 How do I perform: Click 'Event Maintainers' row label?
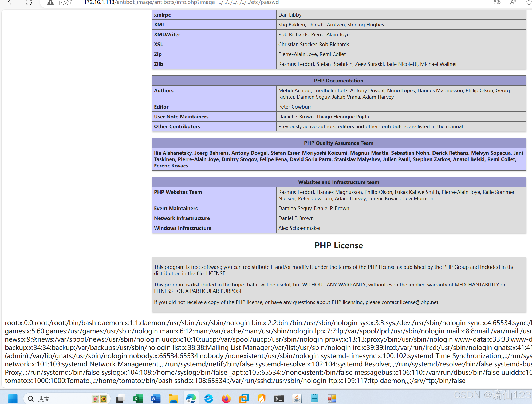(x=176, y=208)
